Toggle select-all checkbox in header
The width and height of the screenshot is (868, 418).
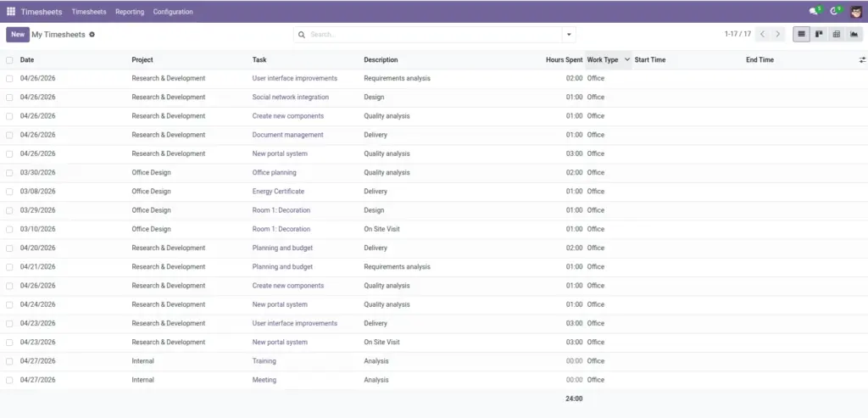(9, 60)
